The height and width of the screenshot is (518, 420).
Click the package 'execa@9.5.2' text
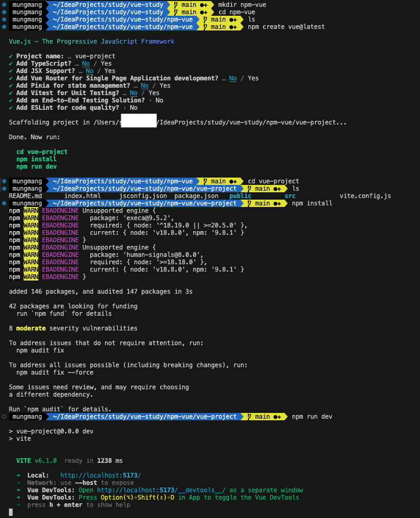coord(149,218)
